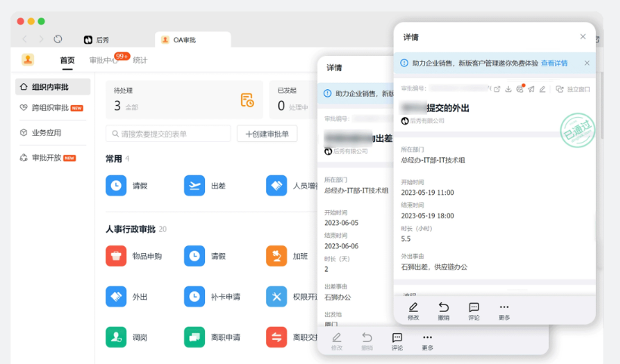
Task: Open the 出差 travel request form
Action: click(x=194, y=185)
